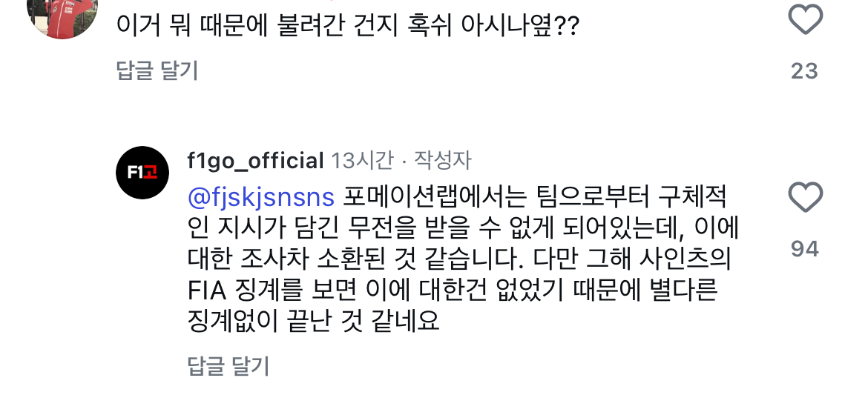The height and width of the screenshot is (395, 868).
Task: View the 23 likes count
Action: 804,71
